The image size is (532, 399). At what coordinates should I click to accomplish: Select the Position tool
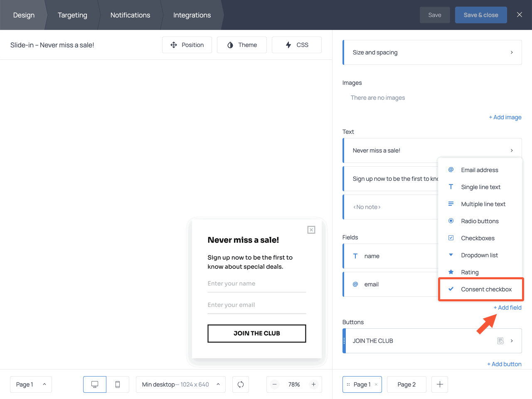[x=187, y=44]
